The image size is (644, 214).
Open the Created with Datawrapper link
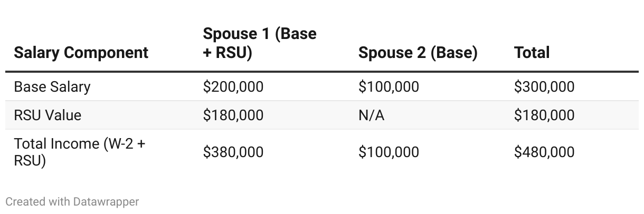[72, 201]
